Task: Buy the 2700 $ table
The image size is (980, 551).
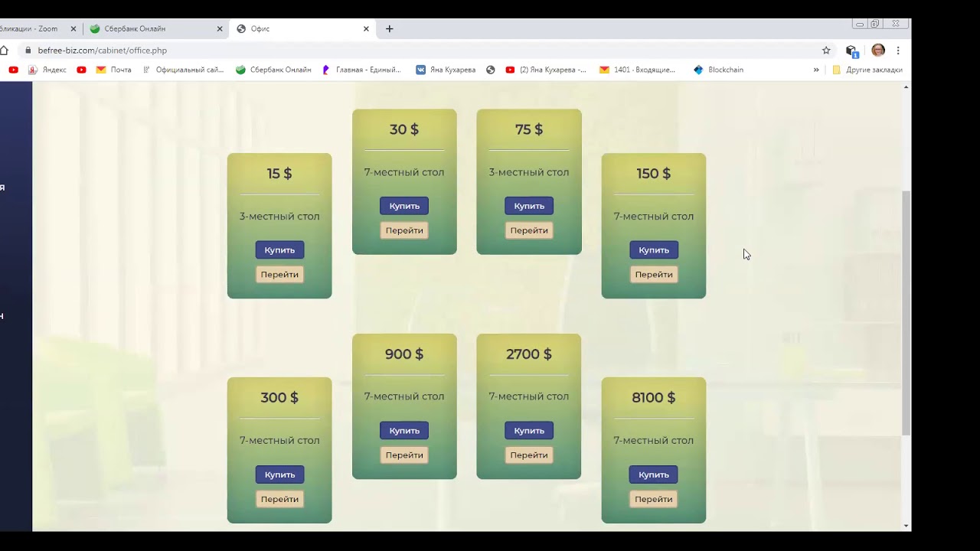Action: 529,431
